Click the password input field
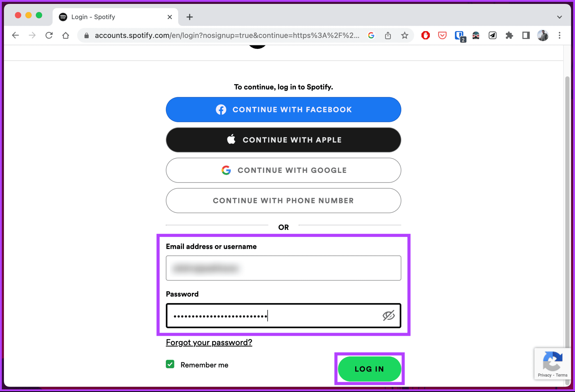This screenshot has width=575, height=392. (x=283, y=315)
